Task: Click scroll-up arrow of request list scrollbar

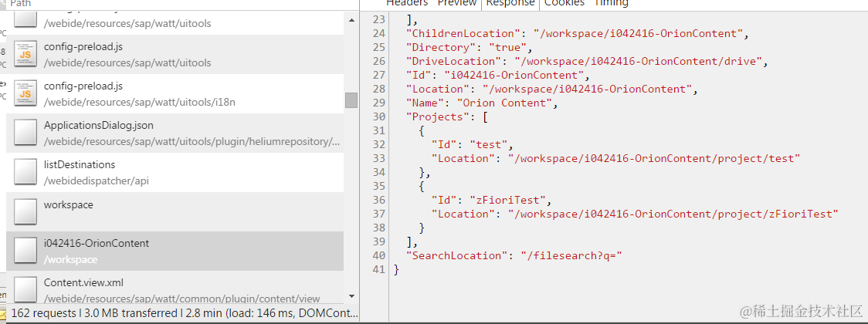Action: (351, 20)
